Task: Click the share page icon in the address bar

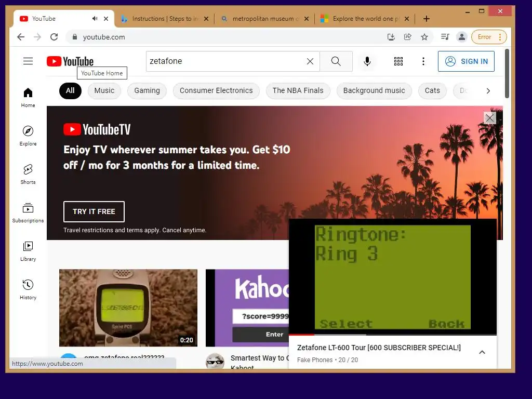Action: click(408, 37)
